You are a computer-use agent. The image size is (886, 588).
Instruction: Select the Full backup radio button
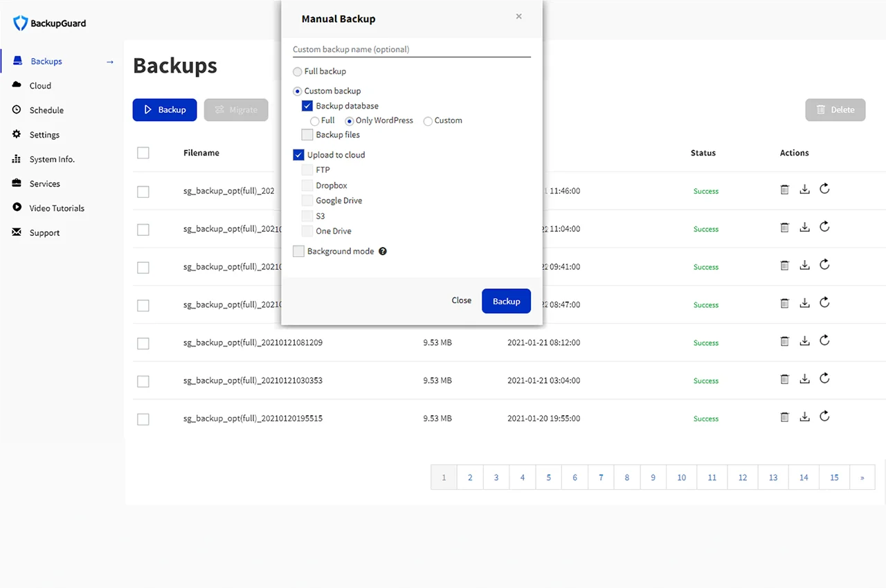click(x=298, y=71)
